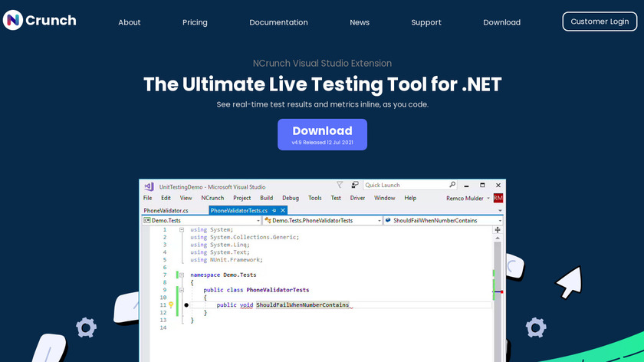Image resolution: width=644 pixels, height=362 pixels.
Task: Collapse the PhoneValidatorTests class block
Action: (x=182, y=290)
